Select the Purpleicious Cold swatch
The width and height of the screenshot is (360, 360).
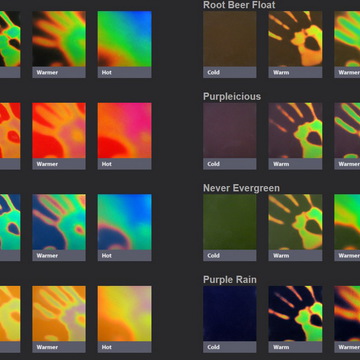tap(230, 130)
